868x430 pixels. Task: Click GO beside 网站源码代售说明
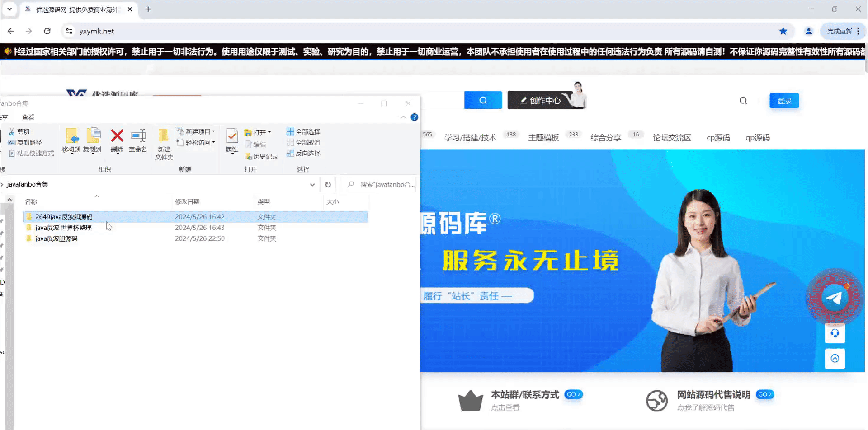765,394
